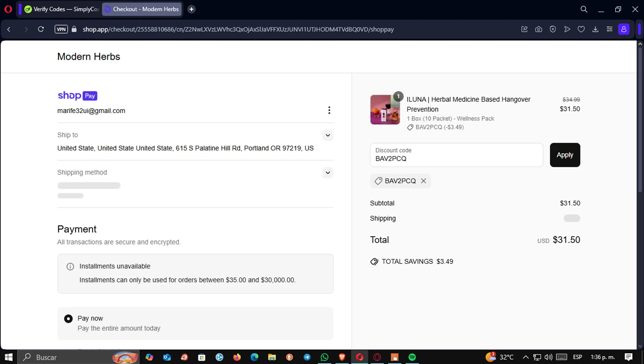Take a page snapshot with camera icon
The width and height of the screenshot is (644, 364).
coord(538,29)
